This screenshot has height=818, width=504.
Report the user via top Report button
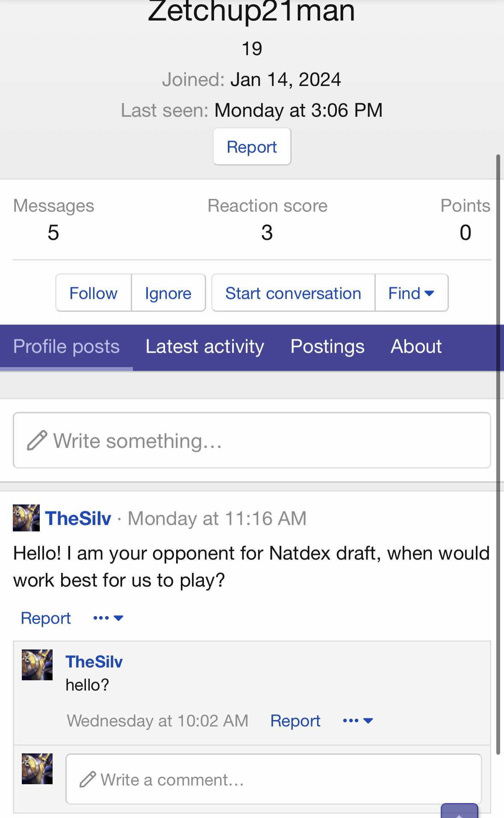click(252, 147)
